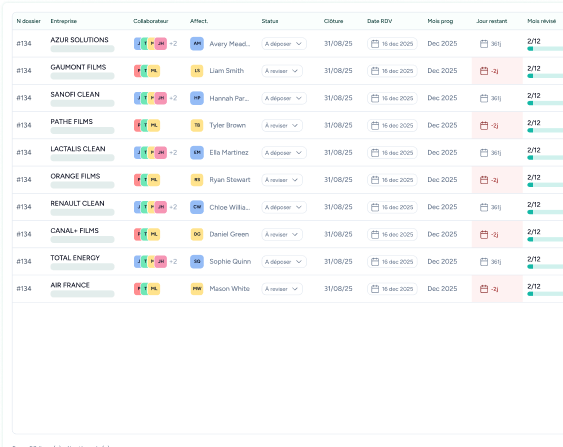Viewport: 563px width, 447px height.
Task: Click ML collaborator badge in GAUMONT FILMS row
Action: point(154,71)
